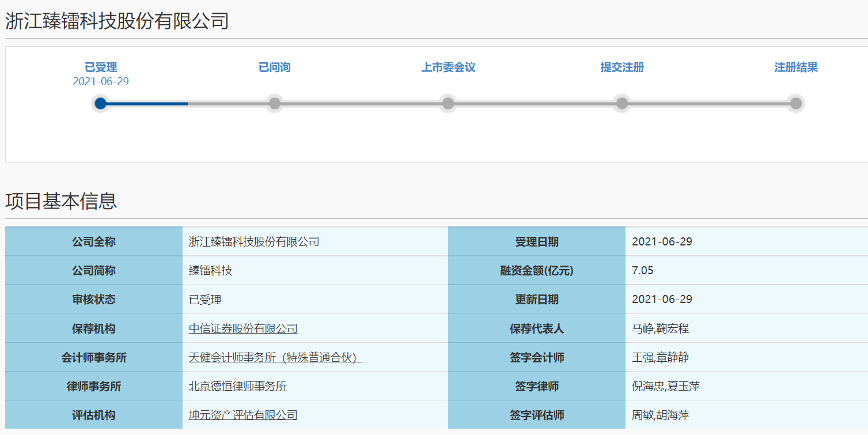Viewport: 868px width, 435px height.
Task: Click the 更新日期 header cell
Action: (537, 300)
